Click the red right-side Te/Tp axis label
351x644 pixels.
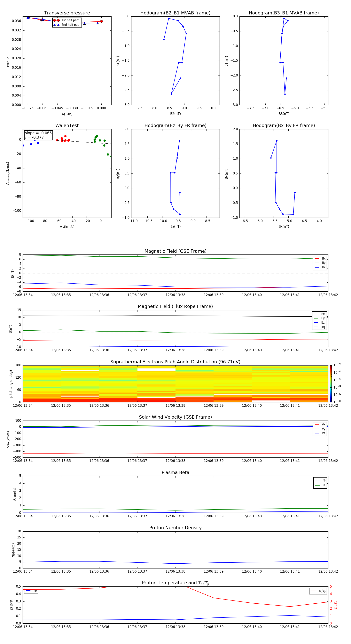[x=336, y=605]
